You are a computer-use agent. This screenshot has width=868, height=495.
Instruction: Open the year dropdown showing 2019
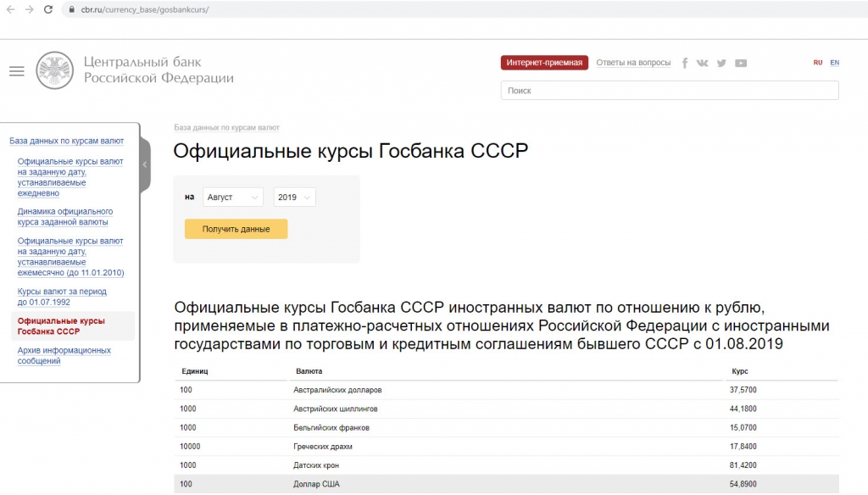click(x=294, y=197)
